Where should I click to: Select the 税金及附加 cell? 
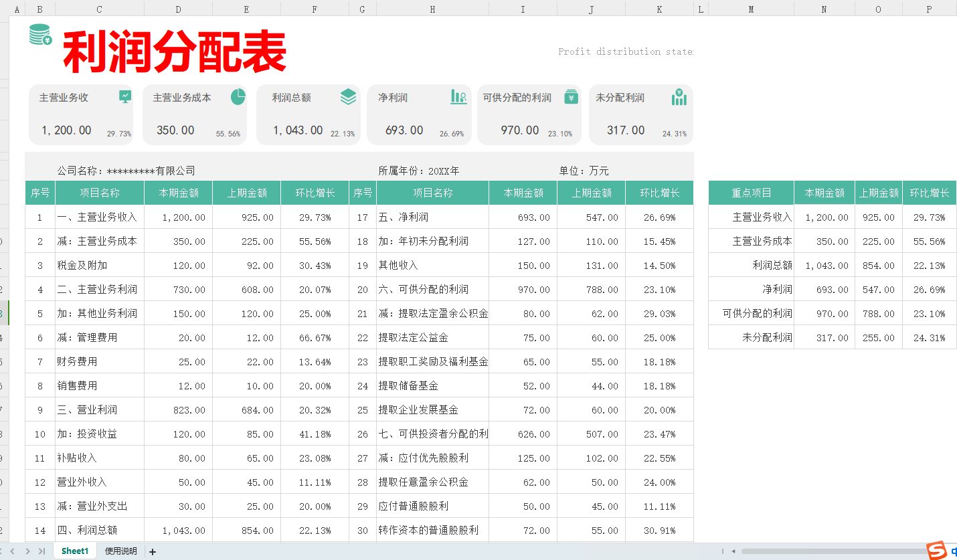[x=100, y=266]
